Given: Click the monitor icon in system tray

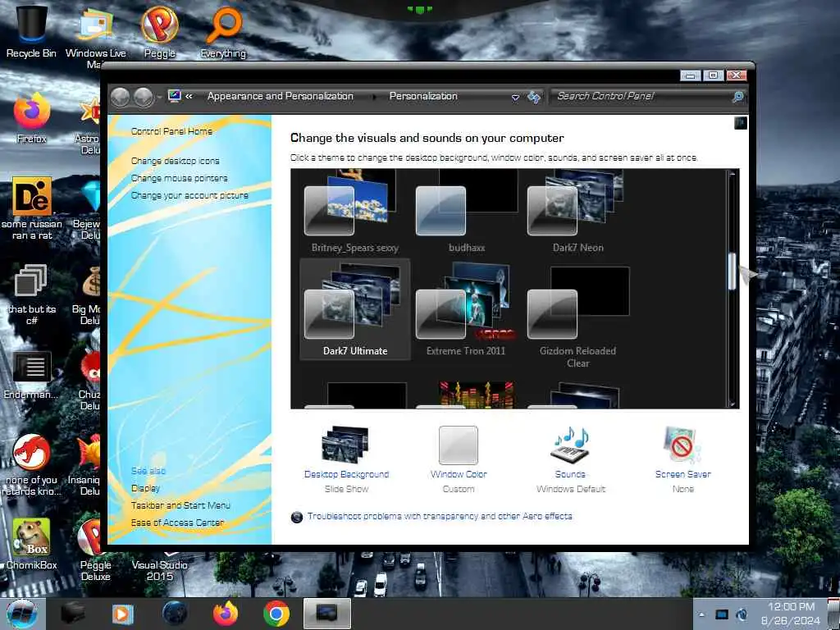Looking at the screenshot, I should pos(722,614).
